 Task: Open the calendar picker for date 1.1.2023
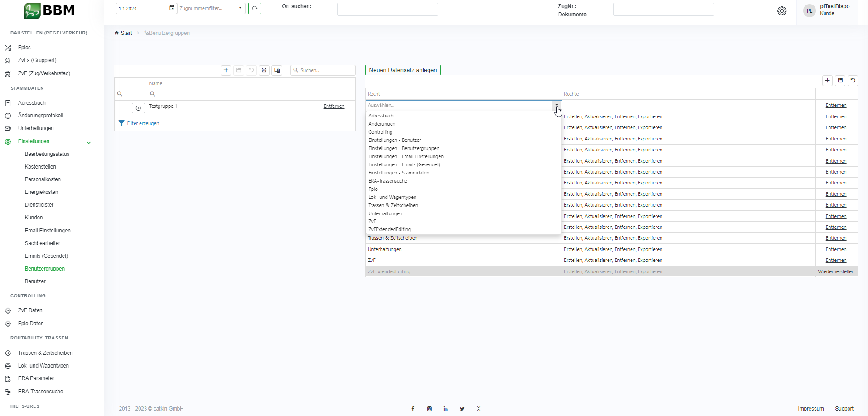[x=172, y=8]
